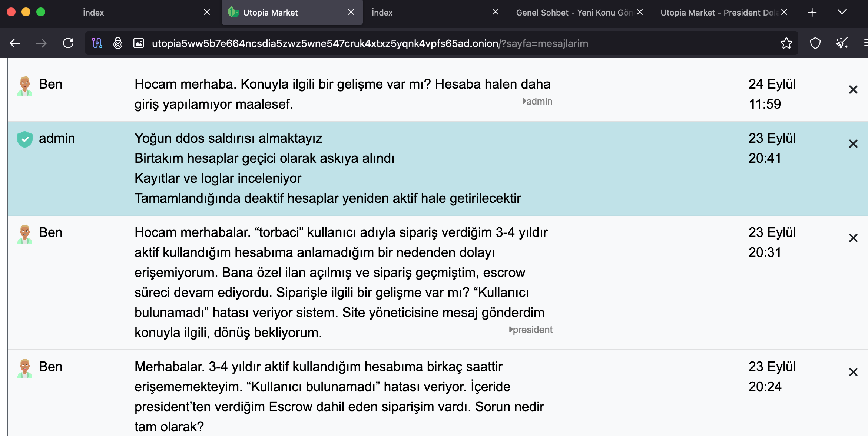Viewport: 868px width, 436px height.
Task: Remove the 23 Eylül 20:31 message
Action: coord(853,238)
